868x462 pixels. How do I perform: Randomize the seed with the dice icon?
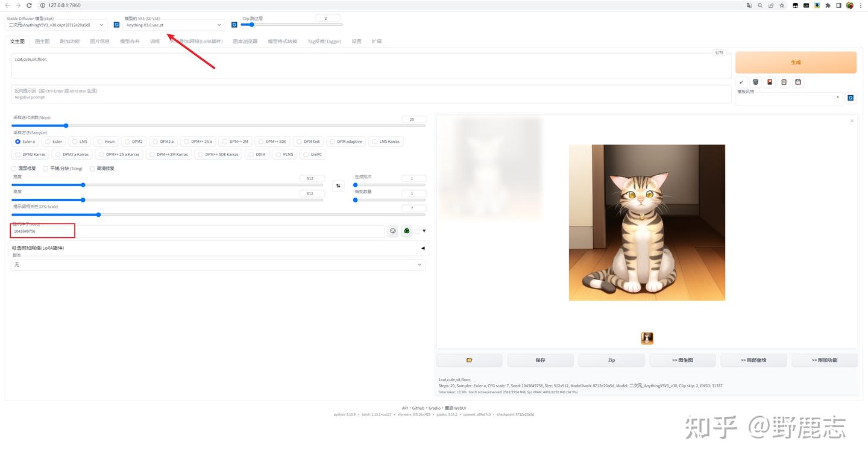click(x=392, y=231)
